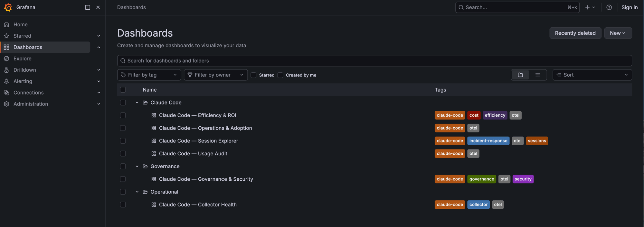
Task: Click the help question mark icon
Action: pyautogui.click(x=609, y=7)
